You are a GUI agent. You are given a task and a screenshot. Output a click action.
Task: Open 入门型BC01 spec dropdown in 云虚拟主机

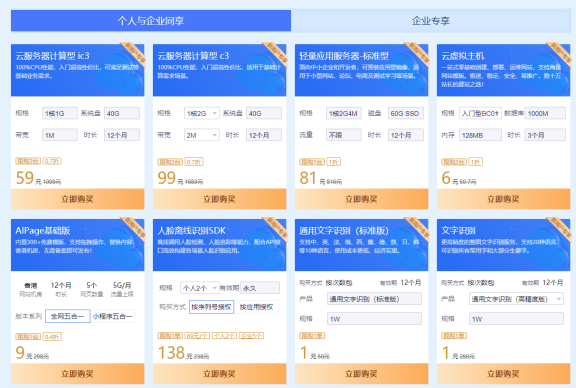coord(480,113)
